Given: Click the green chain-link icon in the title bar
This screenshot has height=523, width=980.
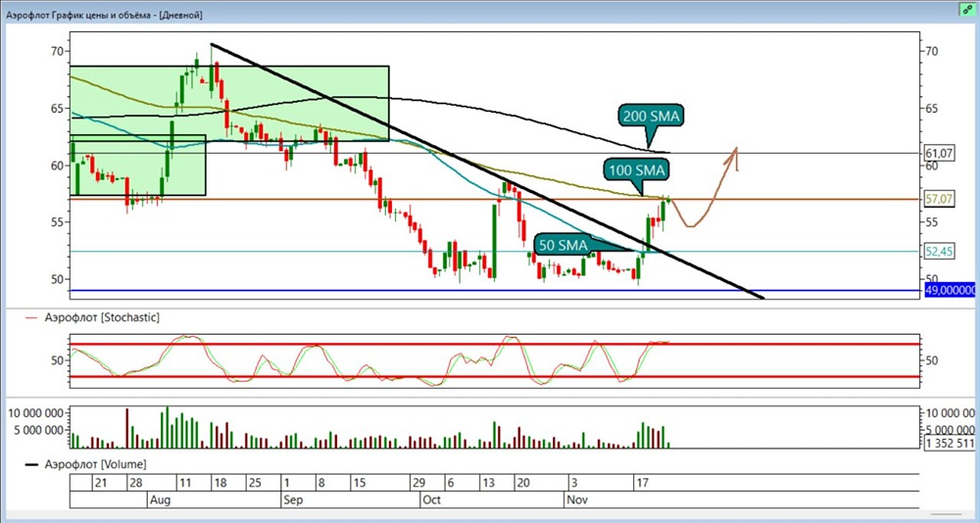Looking at the screenshot, I should click(967, 10).
